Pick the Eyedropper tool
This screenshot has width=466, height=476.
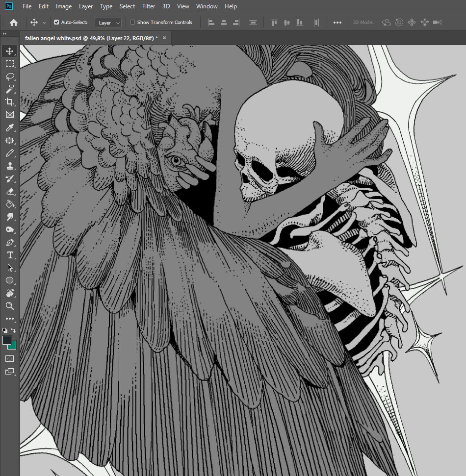pyautogui.click(x=10, y=127)
